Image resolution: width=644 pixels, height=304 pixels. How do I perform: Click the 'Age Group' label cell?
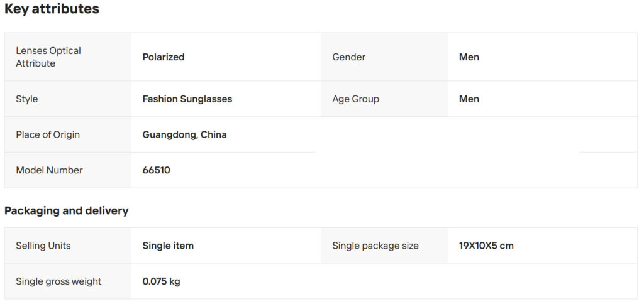pos(384,99)
